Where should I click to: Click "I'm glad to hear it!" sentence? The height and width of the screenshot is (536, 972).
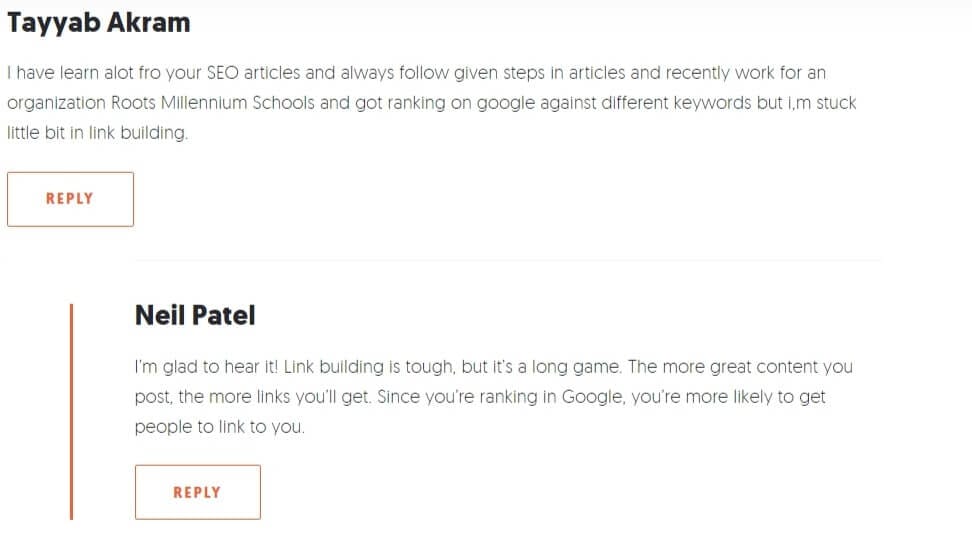pos(206,367)
